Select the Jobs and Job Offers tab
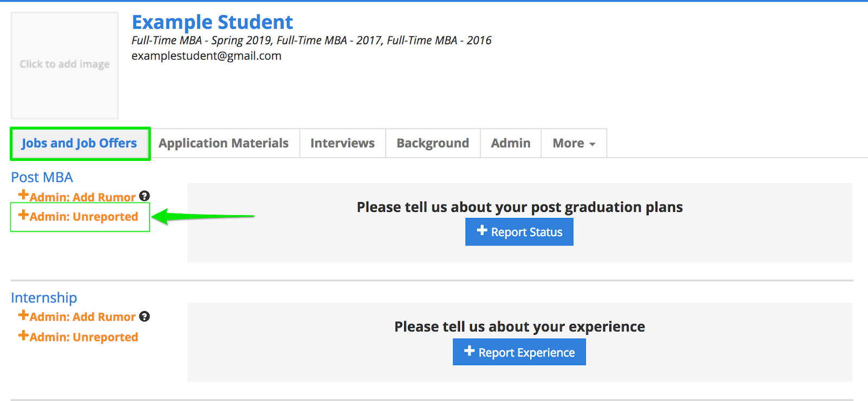This screenshot has height=401, width=868. click(x=80, y=144)
